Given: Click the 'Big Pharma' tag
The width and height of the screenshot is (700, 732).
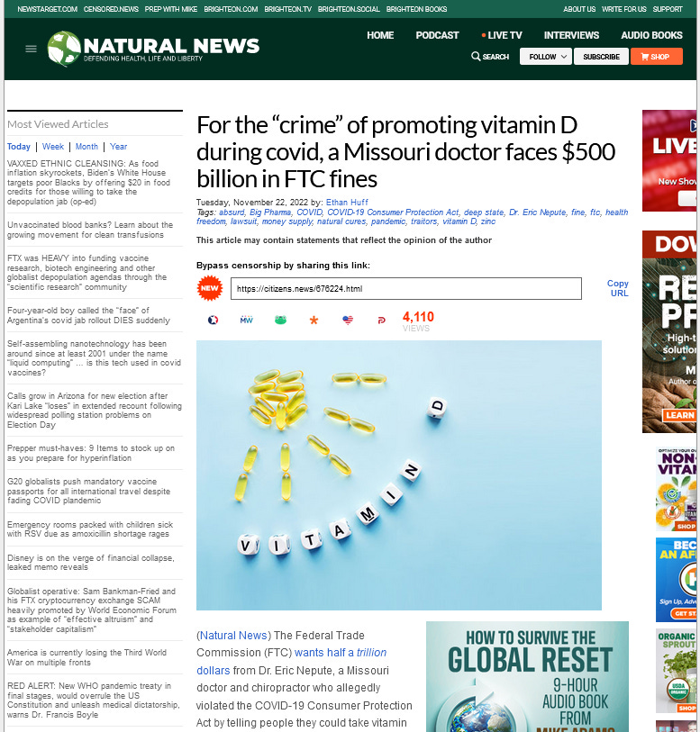Looking at the screenshot, I should click(270, 212).
